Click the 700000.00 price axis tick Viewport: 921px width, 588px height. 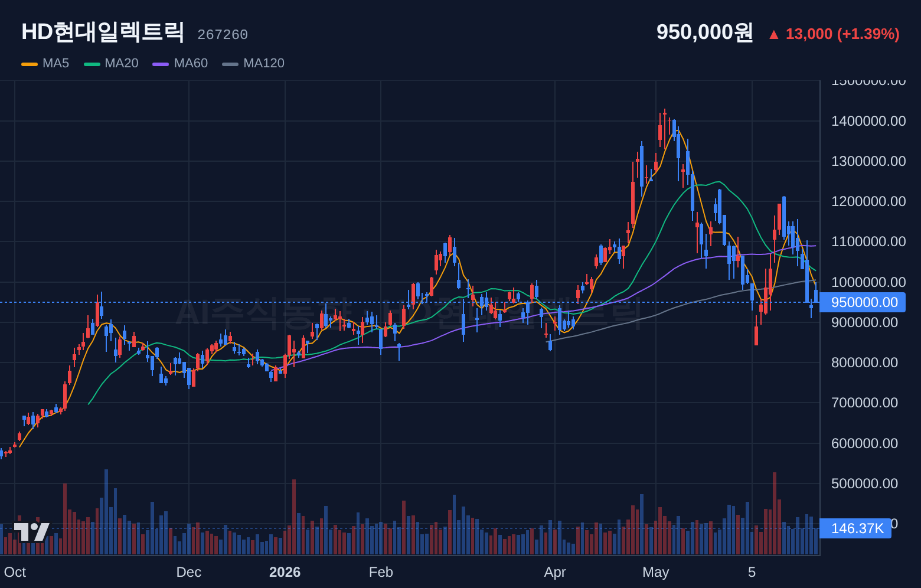coord(864,403)
